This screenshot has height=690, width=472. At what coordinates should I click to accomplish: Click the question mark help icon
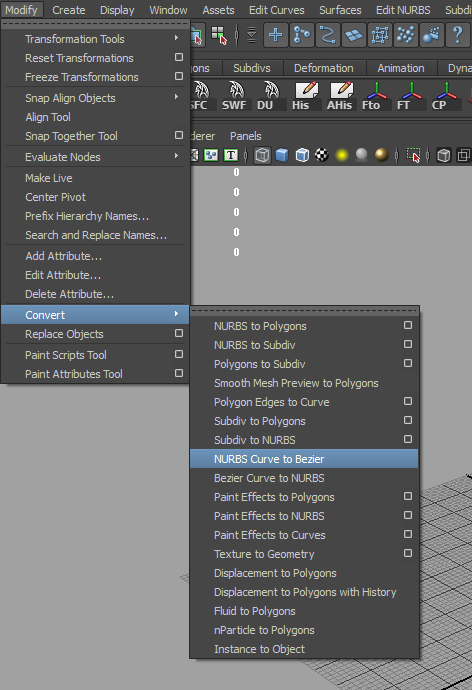457,35
